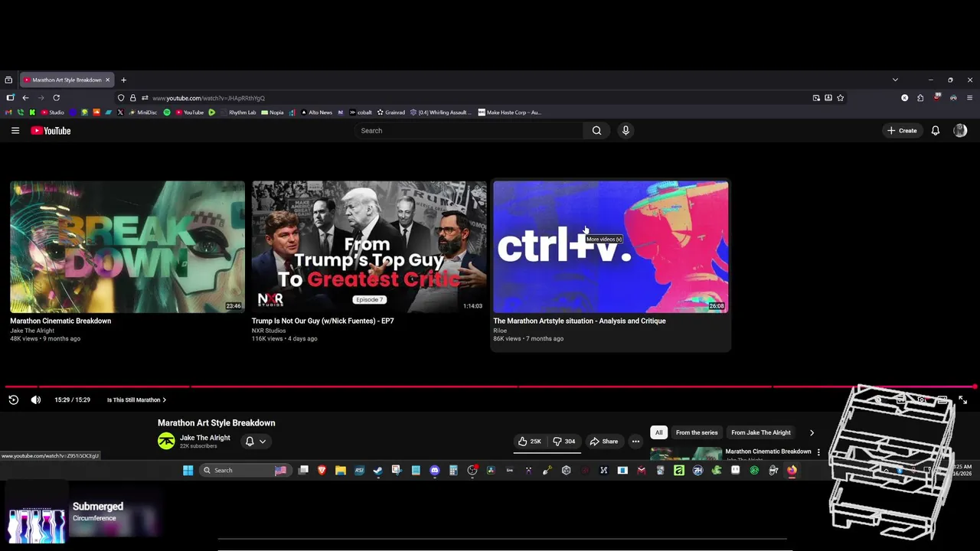Click the Share button
980x551 pixels.
(603, 441)
